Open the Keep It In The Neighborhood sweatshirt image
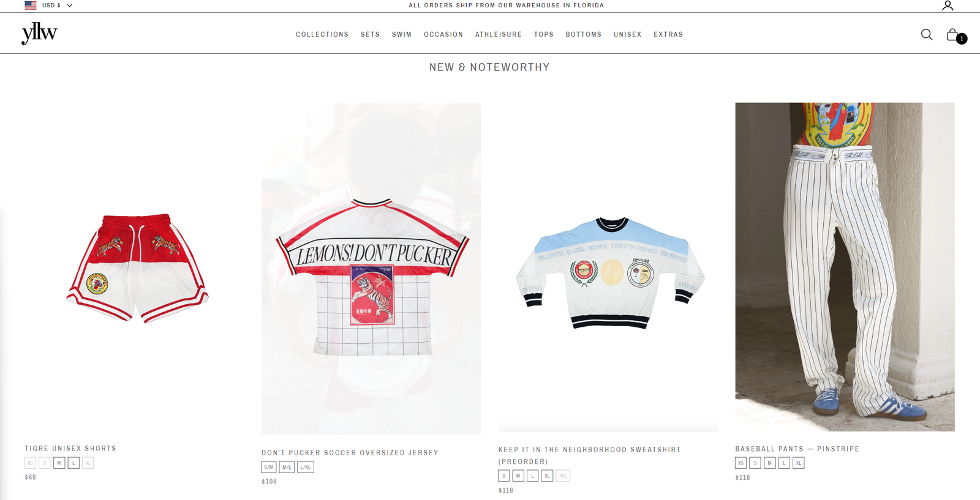The width and height of the screenshot is (980, 500). click(608, 267)
